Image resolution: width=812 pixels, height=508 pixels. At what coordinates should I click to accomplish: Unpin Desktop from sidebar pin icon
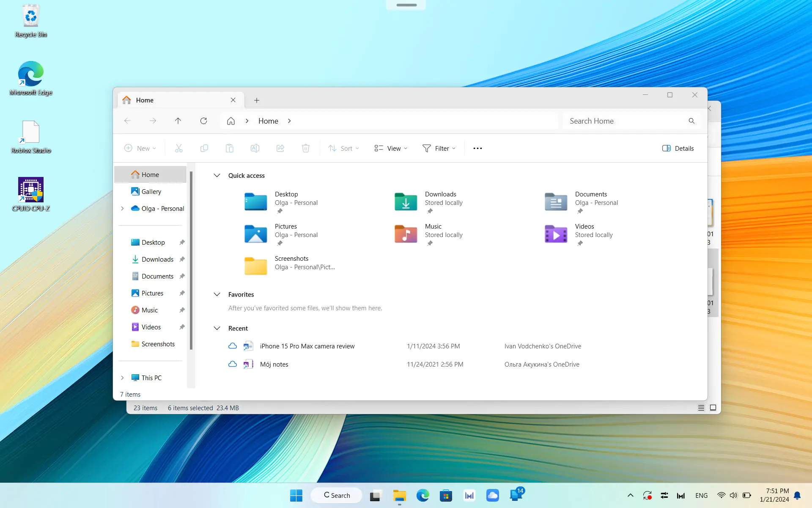(x=182, y=243)
